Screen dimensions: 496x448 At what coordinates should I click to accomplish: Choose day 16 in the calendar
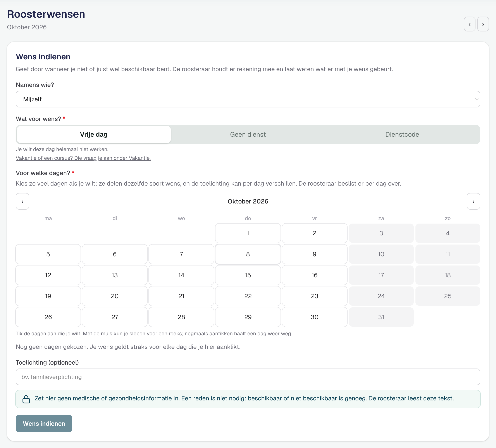314,275
